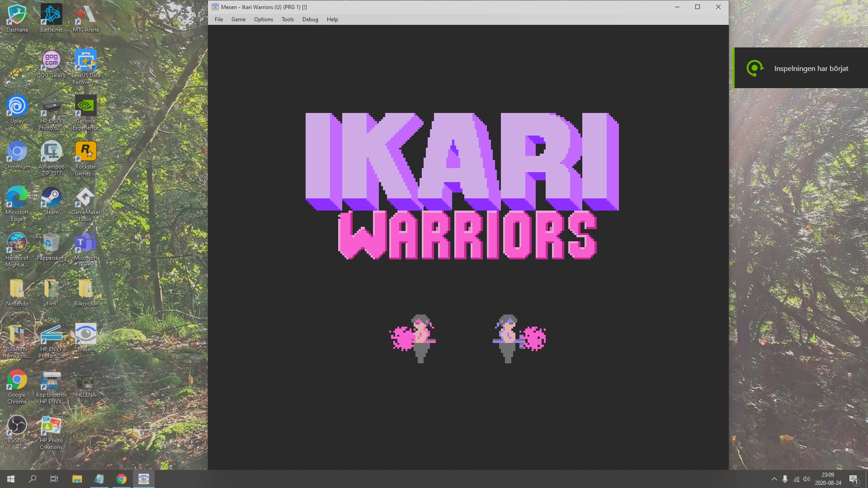Open the clock showing 23:09
The image size is (868, 488).
pos(828,479)
